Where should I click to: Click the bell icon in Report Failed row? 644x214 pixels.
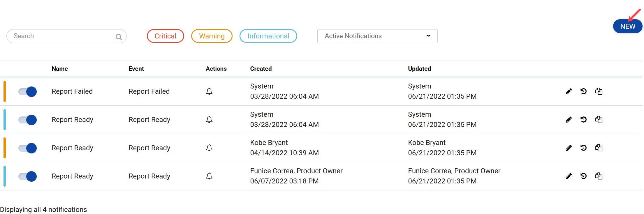[209, 91]
